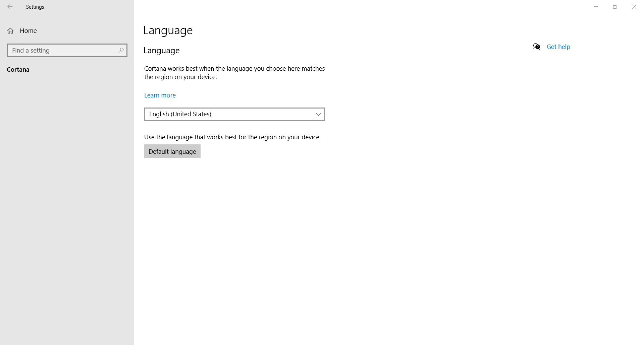Click the Settings title text
The image size is (644, 345).
coord(35,7)
